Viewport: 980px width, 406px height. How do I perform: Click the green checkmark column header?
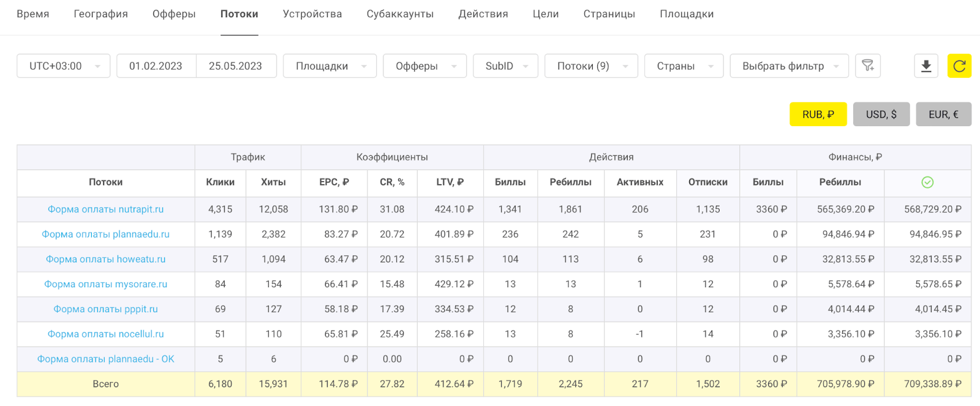tap(927, 182)
